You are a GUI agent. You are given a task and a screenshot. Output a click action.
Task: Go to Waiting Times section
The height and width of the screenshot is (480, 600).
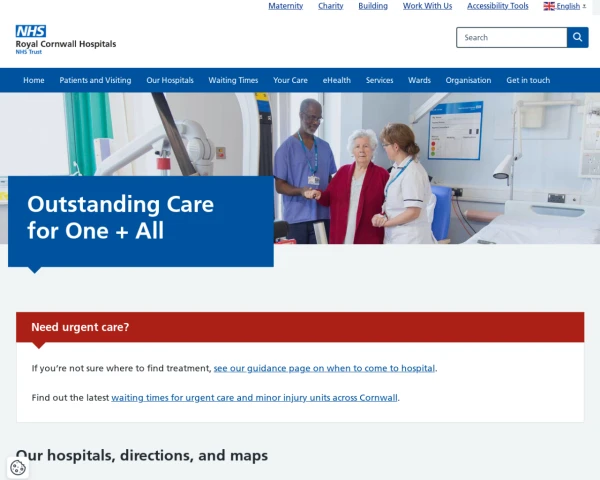(233, 80)
